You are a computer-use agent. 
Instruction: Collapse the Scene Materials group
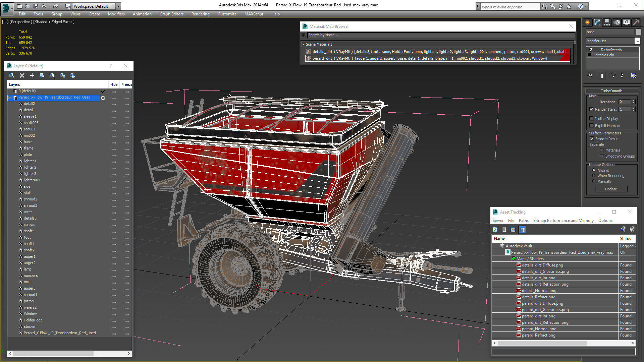pyautogui.click(x=304, y=44)
